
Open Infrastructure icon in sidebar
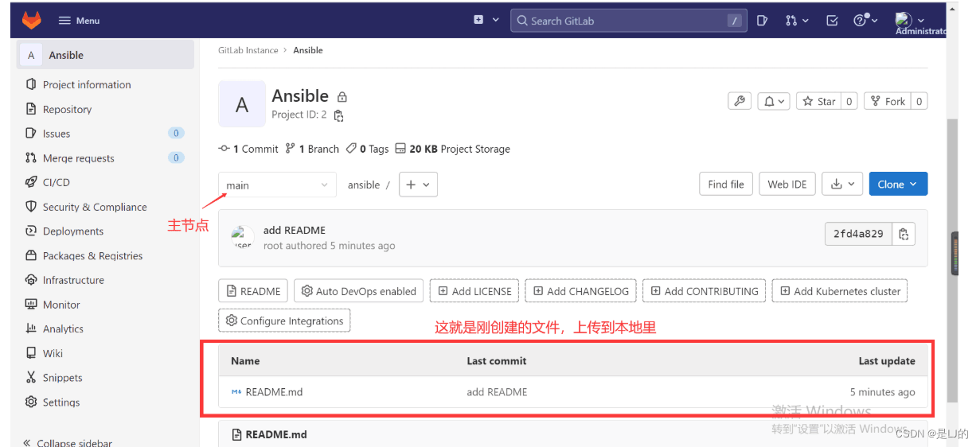click(31, 280)
